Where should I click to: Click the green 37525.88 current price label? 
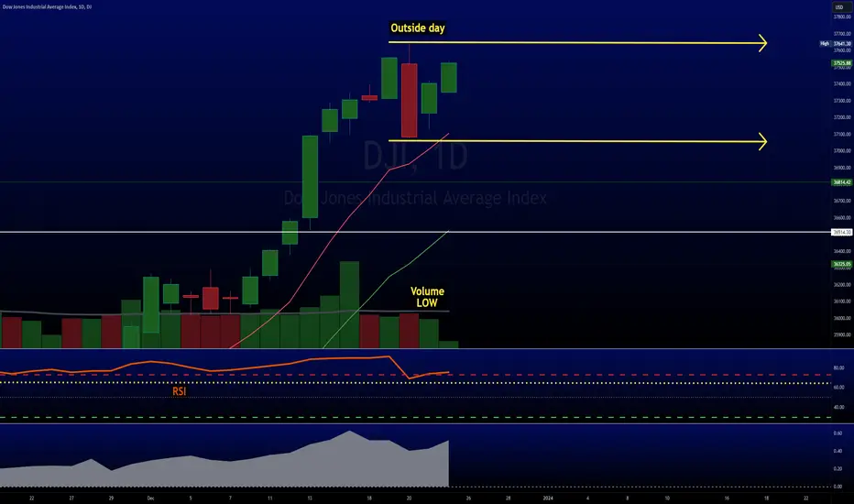(842, 63)
